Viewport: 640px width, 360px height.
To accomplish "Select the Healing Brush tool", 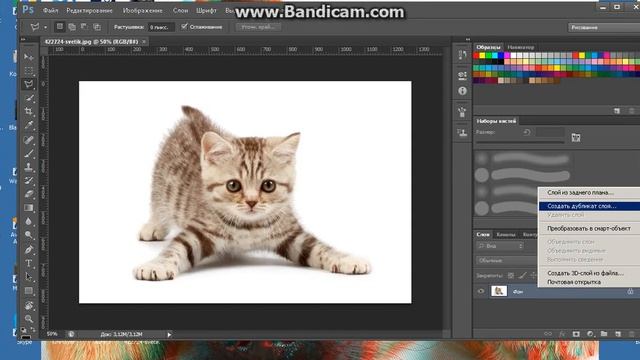I will click(28, 140).
